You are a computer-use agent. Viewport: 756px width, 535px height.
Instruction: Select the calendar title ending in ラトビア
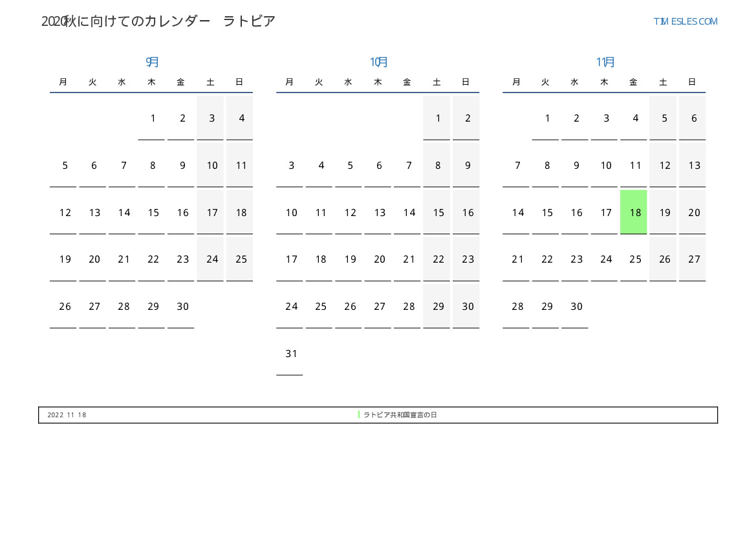point(158,21)
